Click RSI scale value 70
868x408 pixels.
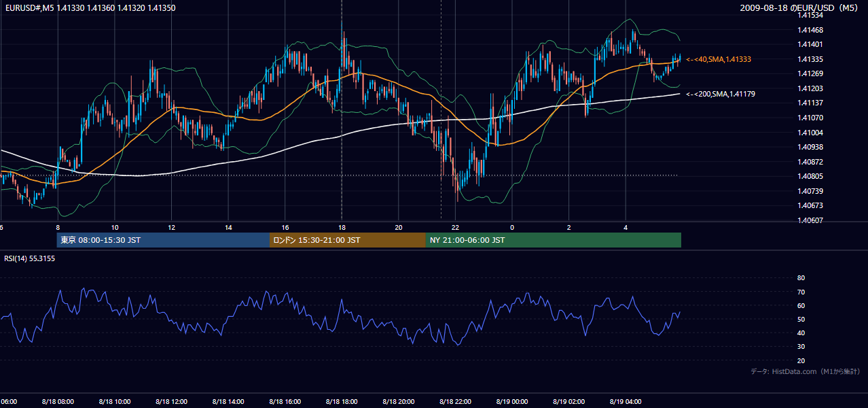801,292
